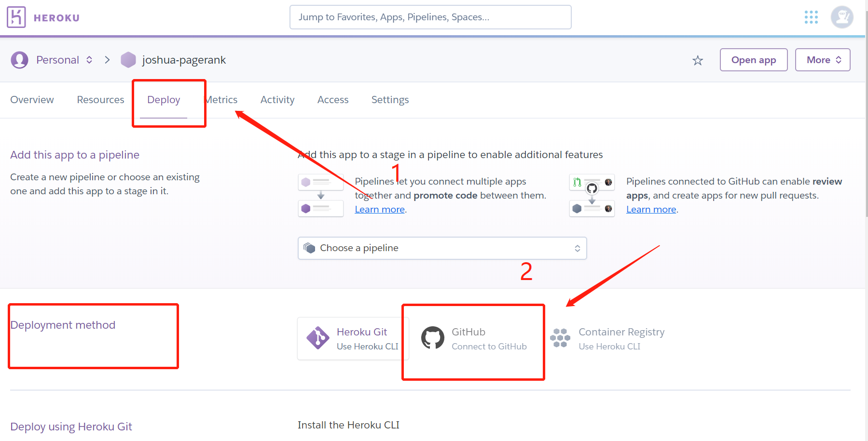Viewport: 868px width, 441px height.
Task: Click the star to favorite joshua-pagerank
Action: click(x=698, y=60)
